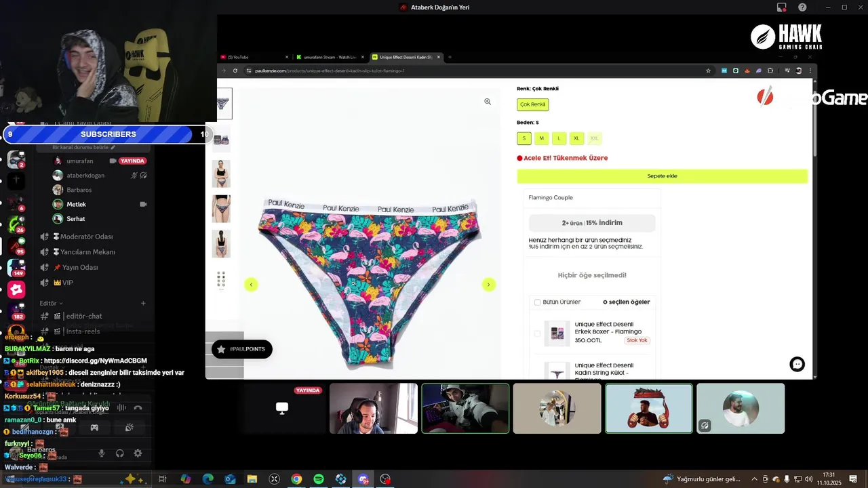Open Discord user settings gear

click(x=138, y=453)
